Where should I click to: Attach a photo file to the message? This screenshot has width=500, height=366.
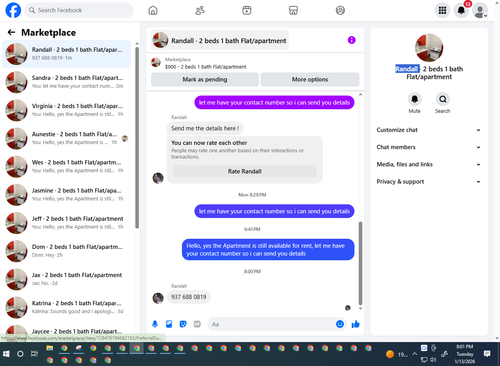[169, 324]
